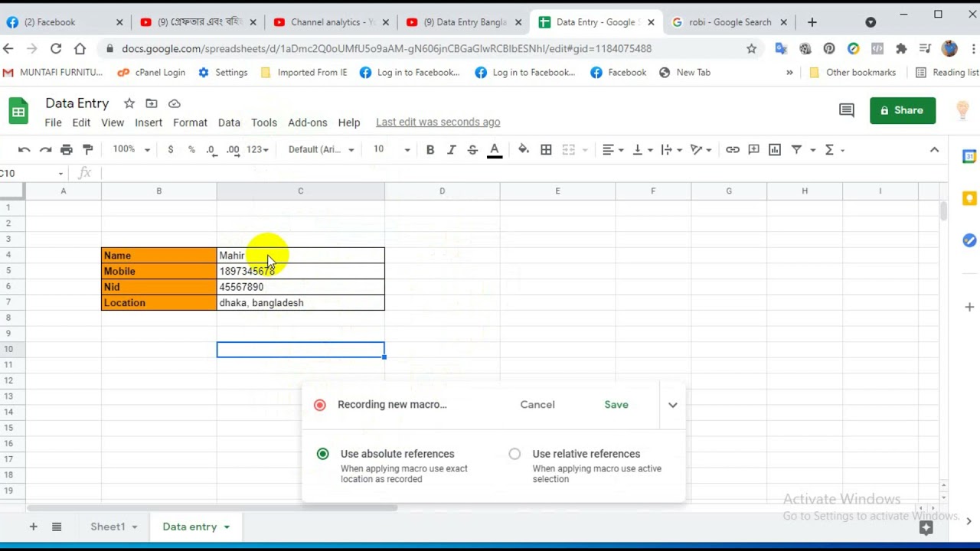Open the Insert menu
980x551 pixels.
(x=149, y=122)
